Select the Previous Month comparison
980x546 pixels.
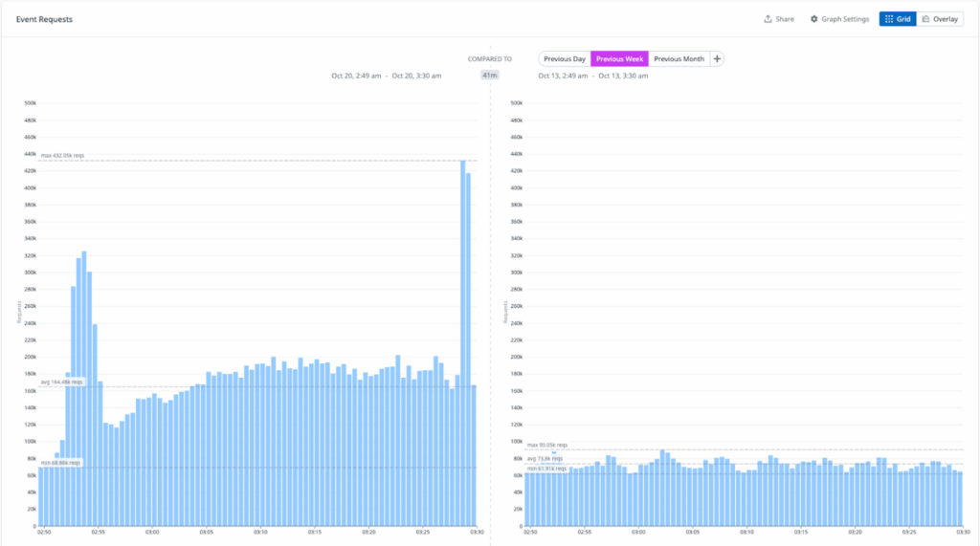pyautogui.click(x=679, y=59)
